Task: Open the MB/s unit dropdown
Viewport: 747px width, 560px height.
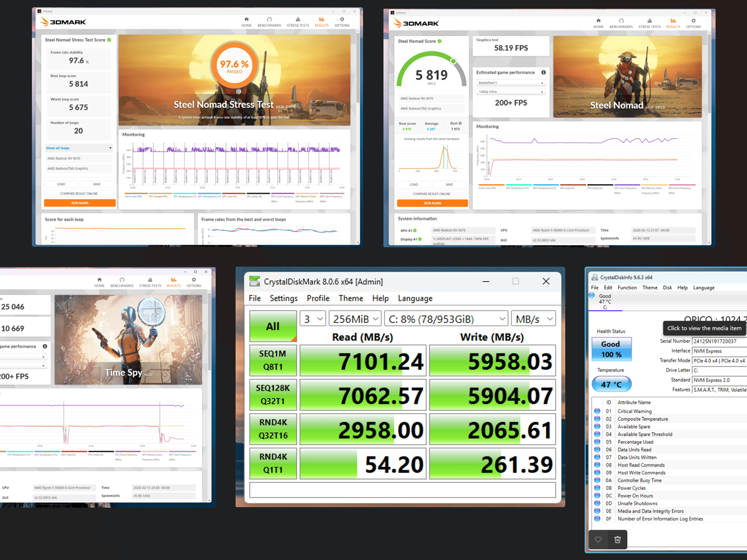Action: click(533, 319)
